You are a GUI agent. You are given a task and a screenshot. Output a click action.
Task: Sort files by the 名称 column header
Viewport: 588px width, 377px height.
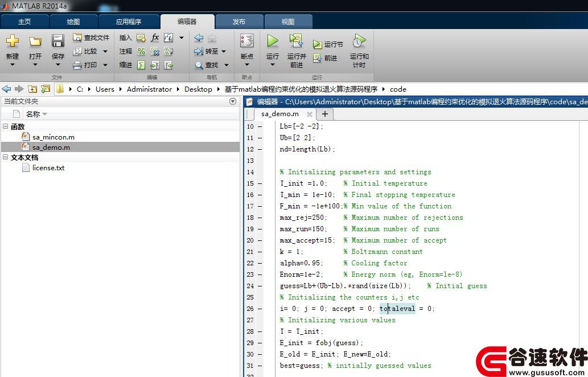pos(32,114)
